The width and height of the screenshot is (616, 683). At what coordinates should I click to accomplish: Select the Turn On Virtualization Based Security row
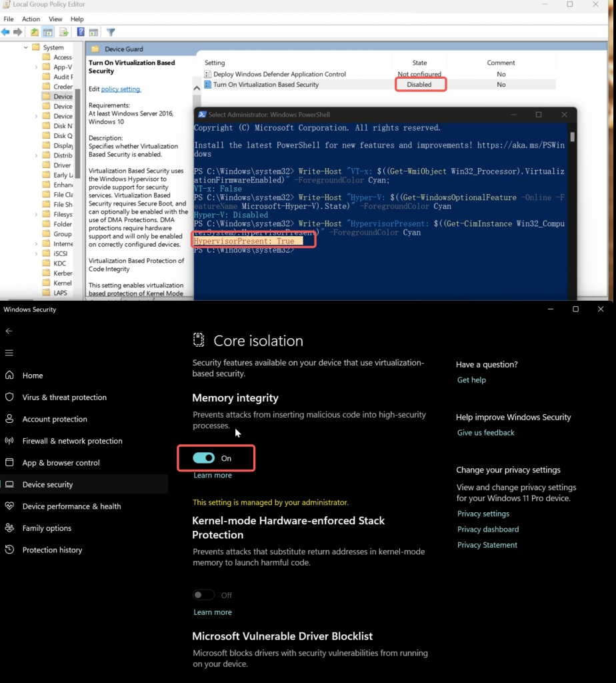[379, 85]
